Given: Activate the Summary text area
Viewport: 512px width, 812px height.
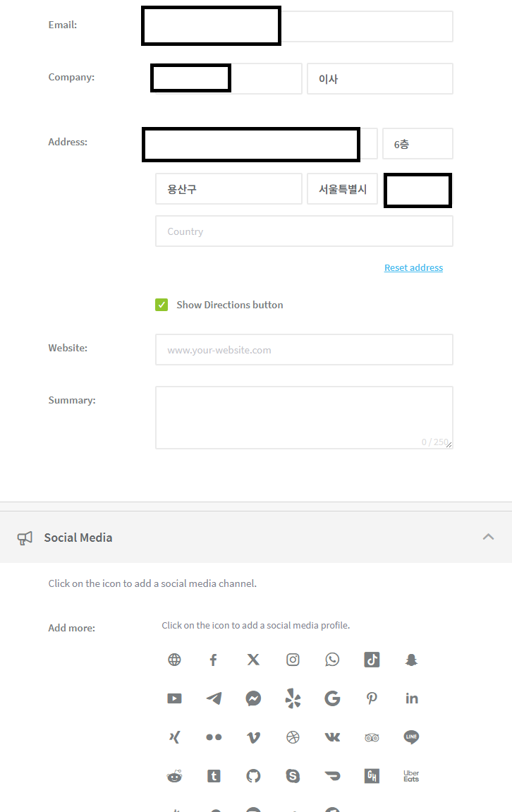Looking at the screenshot, I should 305,418.
